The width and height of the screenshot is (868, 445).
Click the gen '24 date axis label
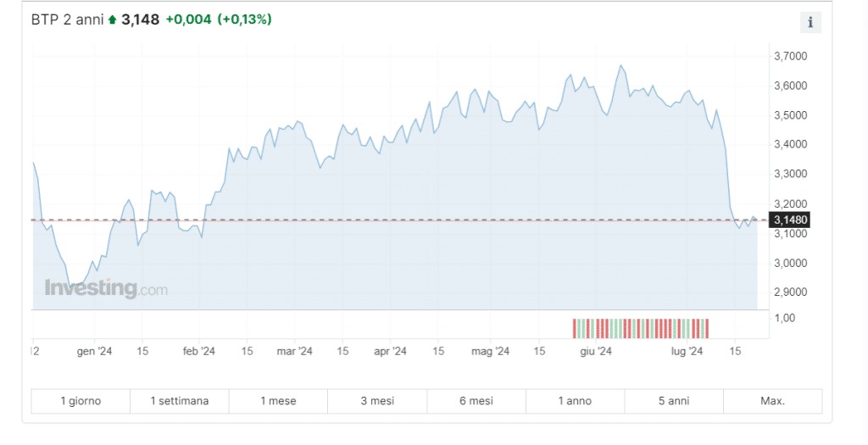94,350
